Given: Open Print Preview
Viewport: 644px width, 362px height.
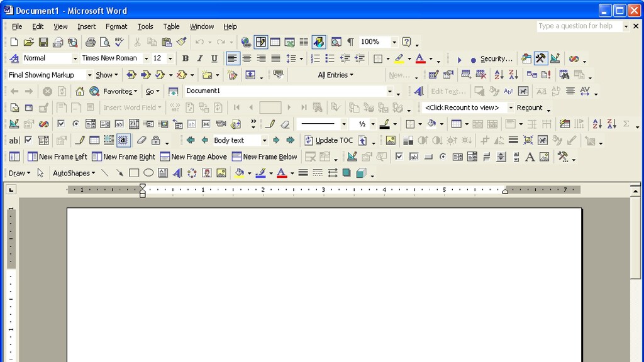Looking at the screenshot, I should [x=105, y=42].
